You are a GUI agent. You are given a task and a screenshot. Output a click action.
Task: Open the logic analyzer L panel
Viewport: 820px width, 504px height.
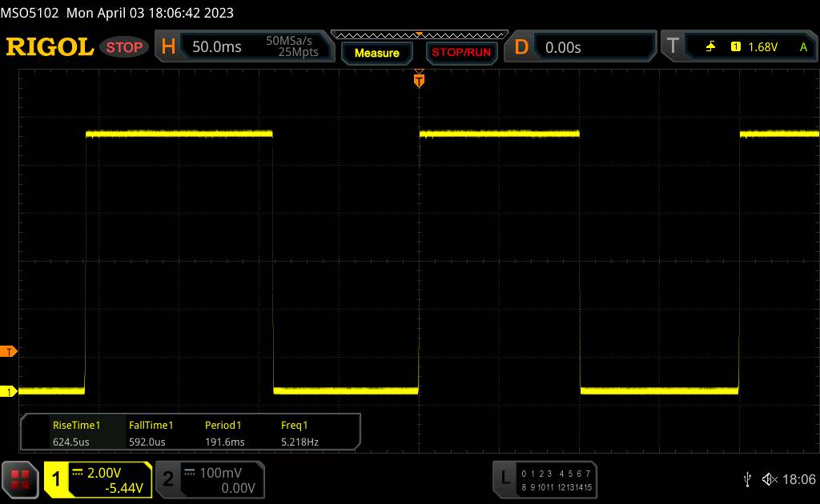[x=505, y=478]
